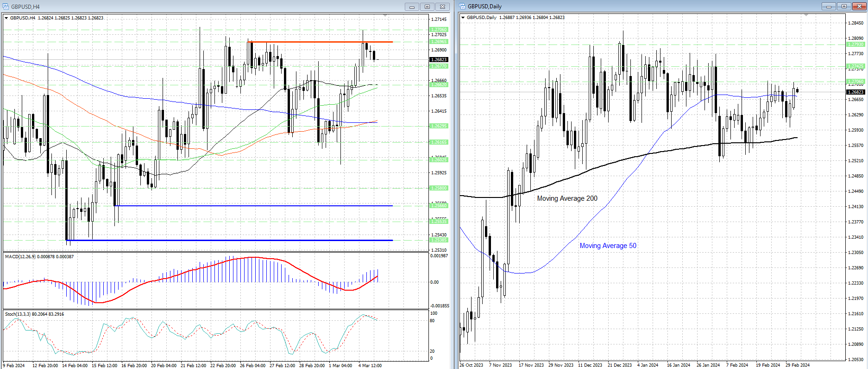Restore the GBPUSD,H4 chart window size
Screen dimensions: 868x369
pos(427,6)
